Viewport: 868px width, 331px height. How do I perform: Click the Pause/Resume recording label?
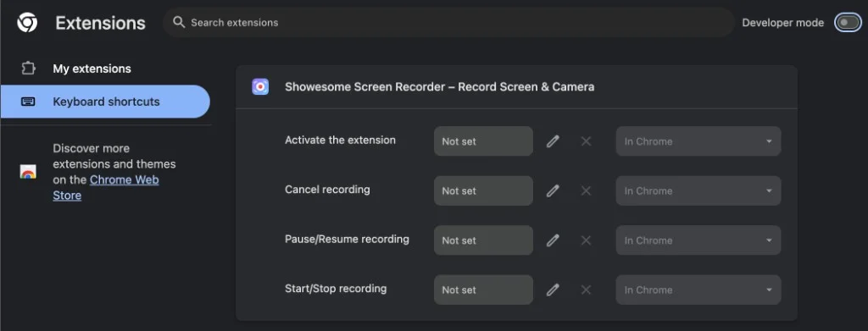(x=347, y=240)
